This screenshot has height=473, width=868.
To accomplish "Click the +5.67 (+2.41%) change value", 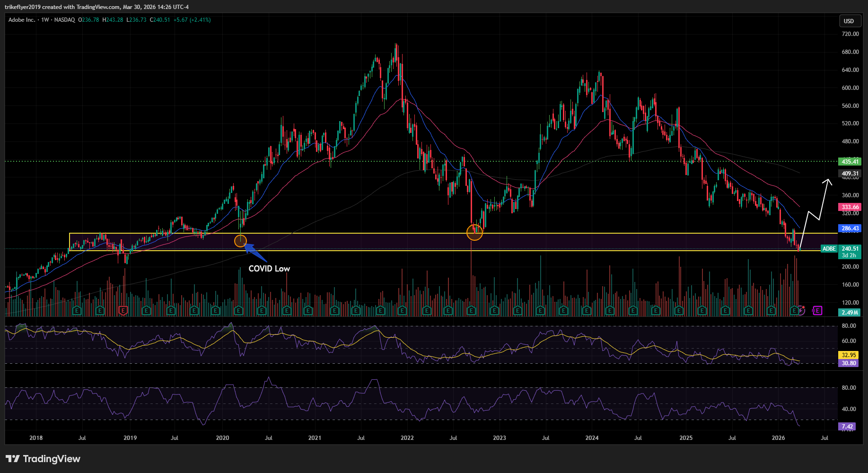I will (x=192, y=20).
